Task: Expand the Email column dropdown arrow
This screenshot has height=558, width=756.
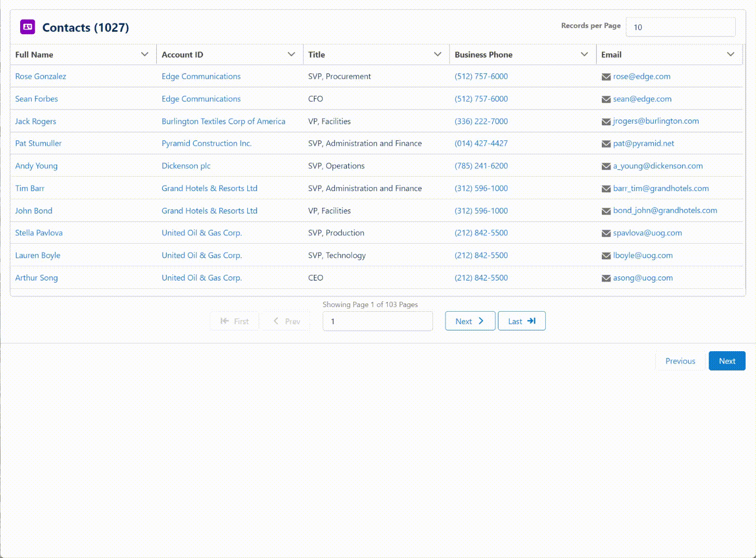Action: 731,55
